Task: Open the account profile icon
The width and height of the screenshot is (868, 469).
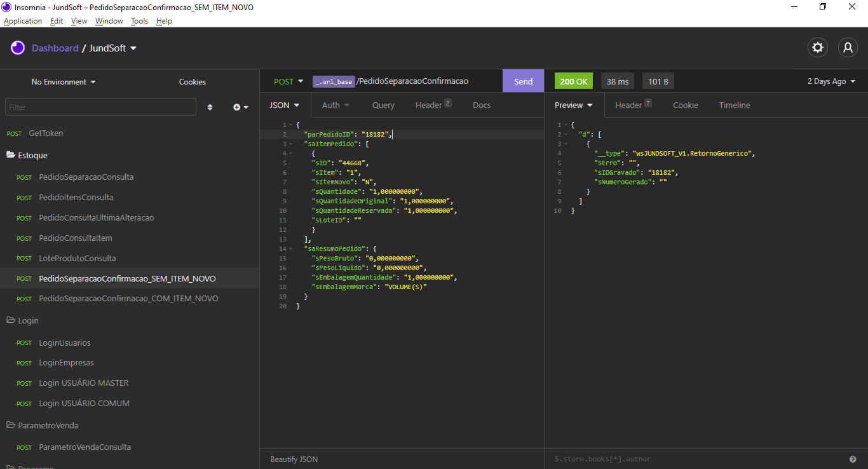Action: click(848, 48)
